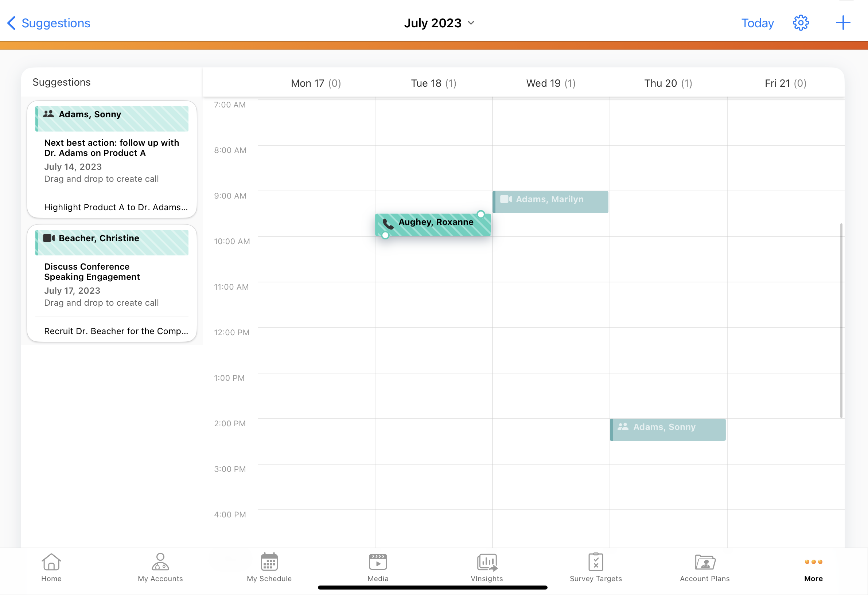This screenshot has height=595, width=868.
Task: Click the plus icon to add entry
Action: point(842,23)
